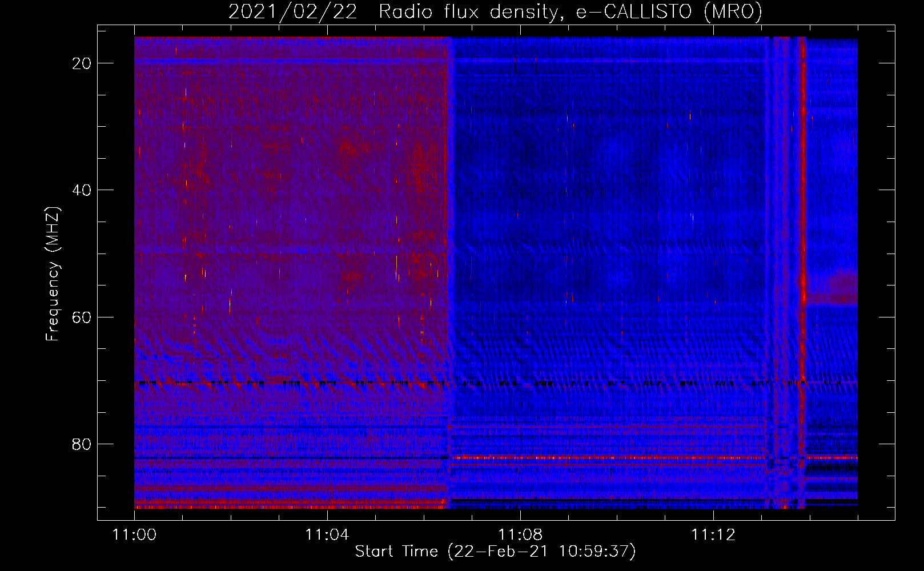Click the '11:12' time tick label

(x=713, y=535)
